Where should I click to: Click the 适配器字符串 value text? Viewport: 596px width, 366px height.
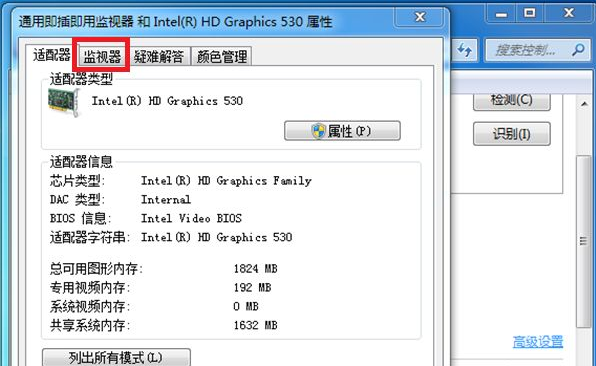[x=217, y=238]
